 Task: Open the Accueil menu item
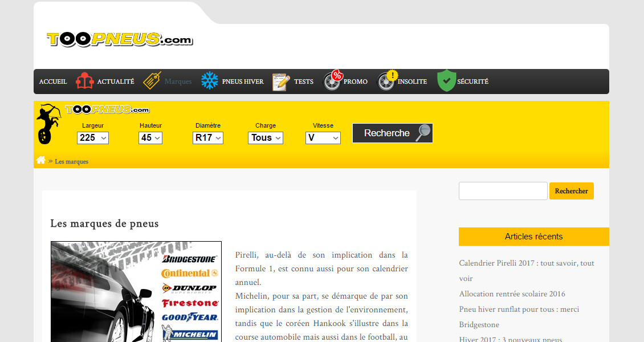coord(53,82)
